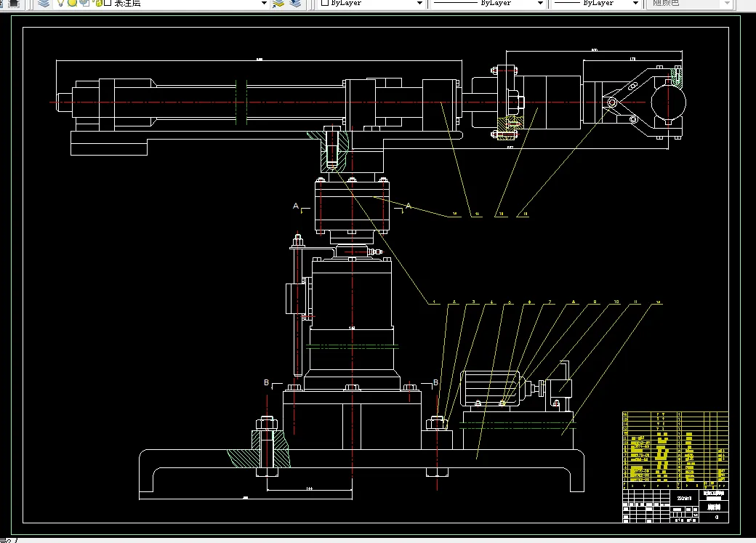Screen dimensions: 756x543
Task: Toggle freeze in current viewport icon
Action: (x=84, y=4)
